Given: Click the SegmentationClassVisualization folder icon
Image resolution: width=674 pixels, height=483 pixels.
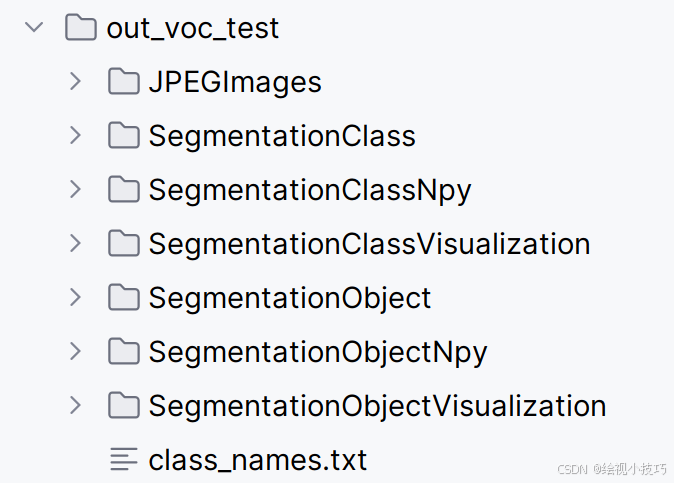Looking at the screenshot, I should point(123,243).
